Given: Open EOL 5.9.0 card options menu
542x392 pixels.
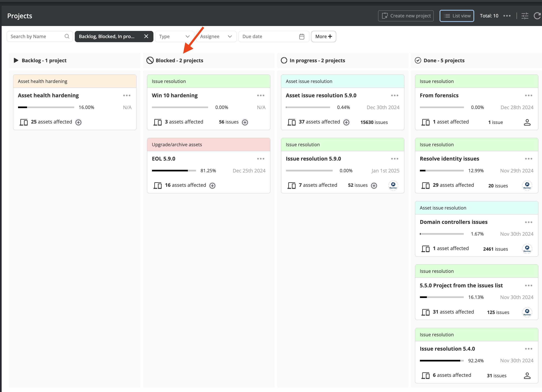Looking at the screenshot, I should (x=261, y=159).
